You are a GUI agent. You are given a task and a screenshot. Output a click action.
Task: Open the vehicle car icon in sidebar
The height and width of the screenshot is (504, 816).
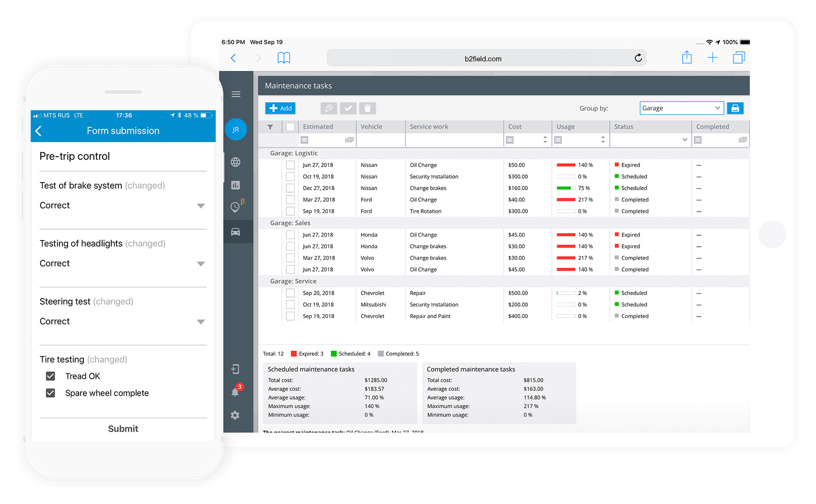coord(235,232)
